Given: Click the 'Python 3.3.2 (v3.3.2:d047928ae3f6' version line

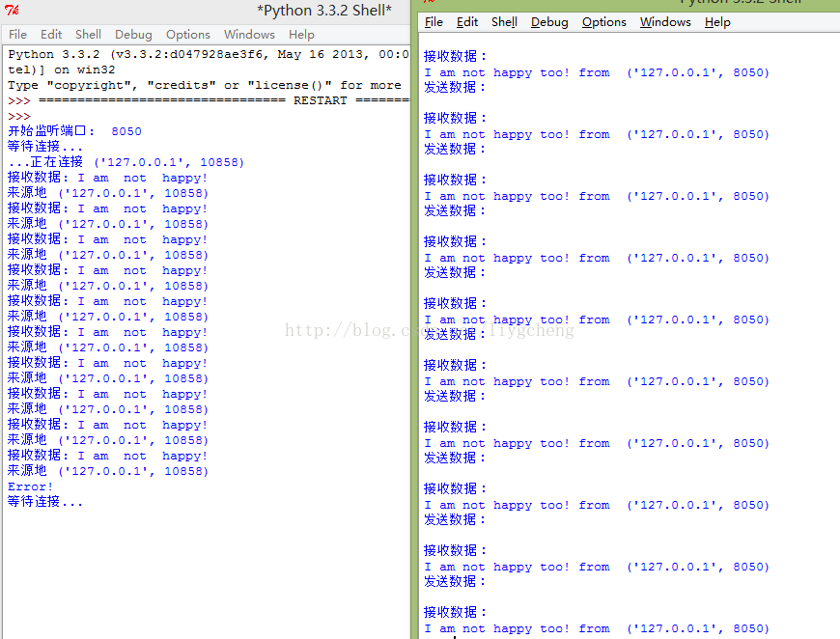Looking at the screenshot, I should [209, 54].
